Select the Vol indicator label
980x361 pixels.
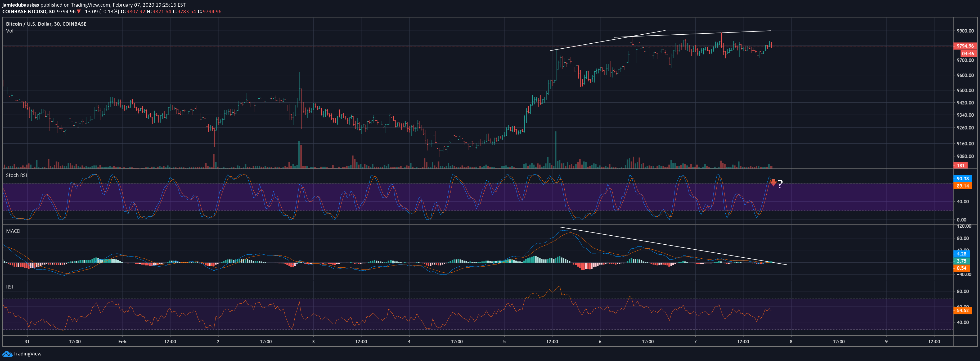click(x=10, y=31)
